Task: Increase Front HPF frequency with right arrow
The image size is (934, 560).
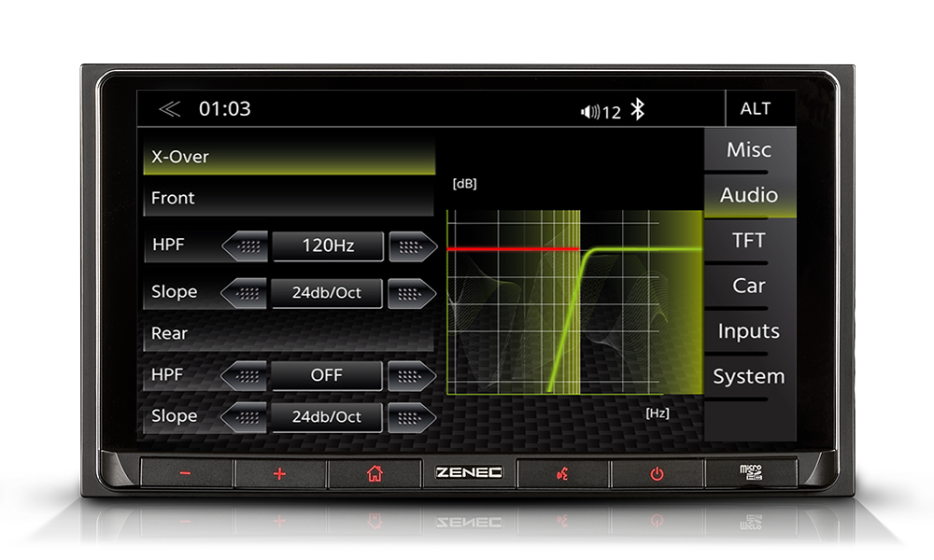Action: [413, 246]
